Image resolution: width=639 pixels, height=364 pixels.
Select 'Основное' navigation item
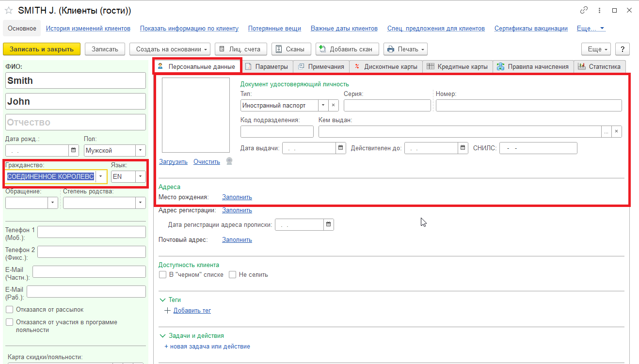[x=22, y=29]
